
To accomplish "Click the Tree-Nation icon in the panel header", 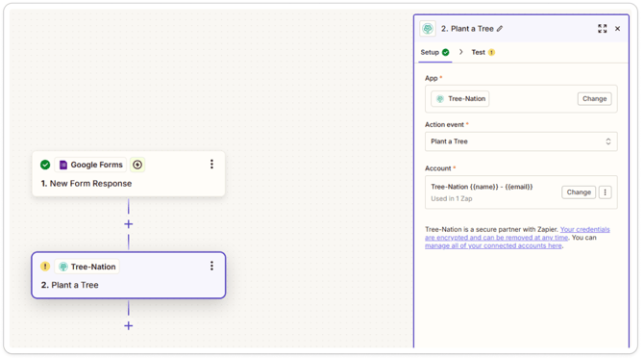I will [428, 29].
